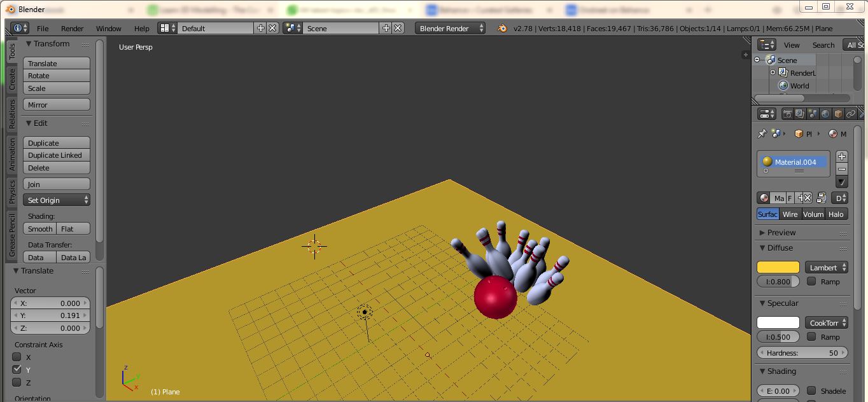Click the yellow diffuse color swatch
The image size is (868, 402).
(x=778, y=267)
